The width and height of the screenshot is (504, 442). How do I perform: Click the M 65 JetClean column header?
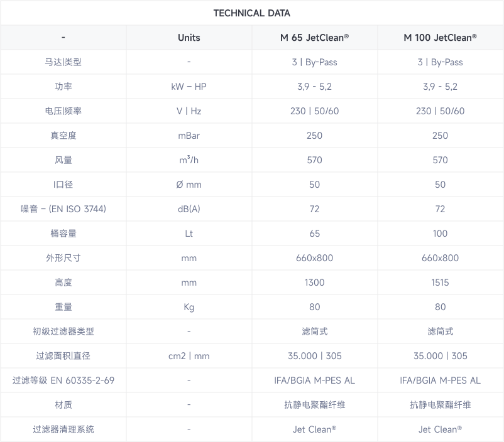[314, 38]
